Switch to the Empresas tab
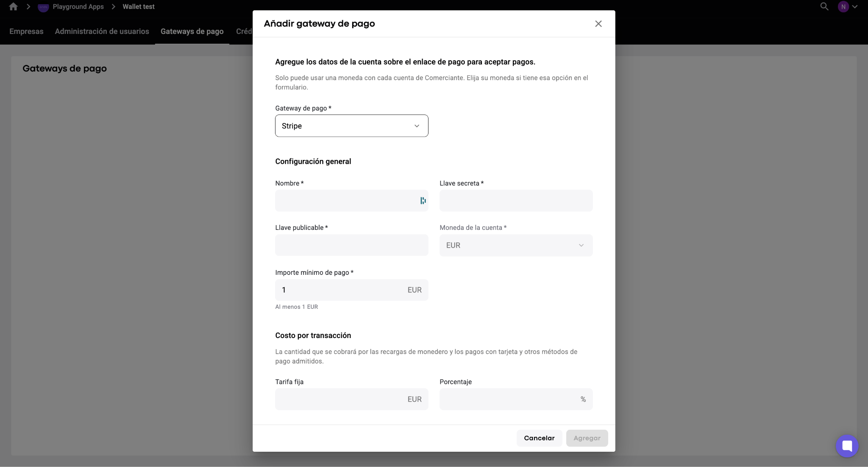The image size is (868, 467). [x=26, y=31]
